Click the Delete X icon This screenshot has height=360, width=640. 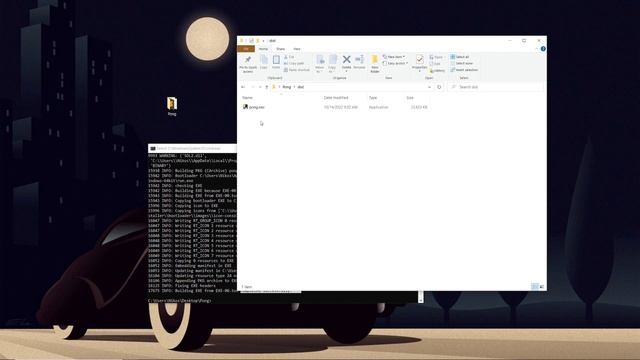click(347, 60)
